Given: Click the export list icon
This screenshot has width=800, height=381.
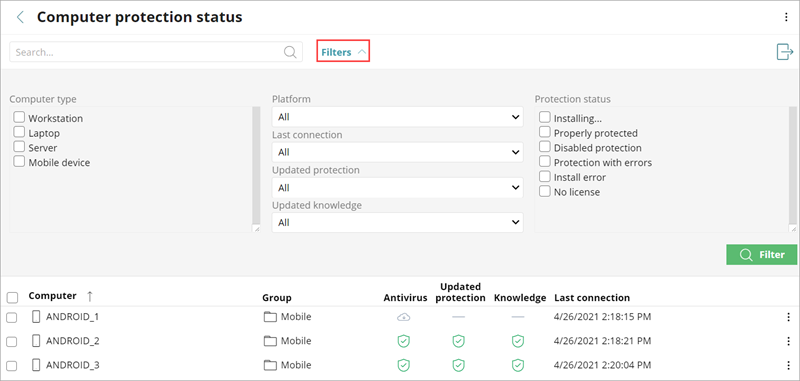Looking at the screenshot, I should [785, 52].
